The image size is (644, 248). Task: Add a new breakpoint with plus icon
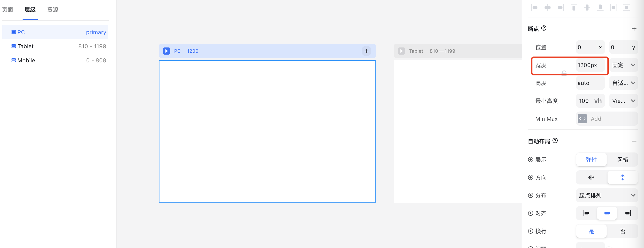coord(634,29)
